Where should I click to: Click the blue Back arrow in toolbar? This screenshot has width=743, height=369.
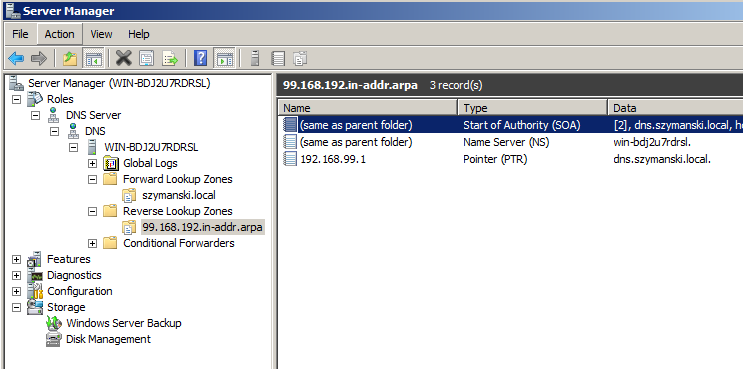click(16, 59)
